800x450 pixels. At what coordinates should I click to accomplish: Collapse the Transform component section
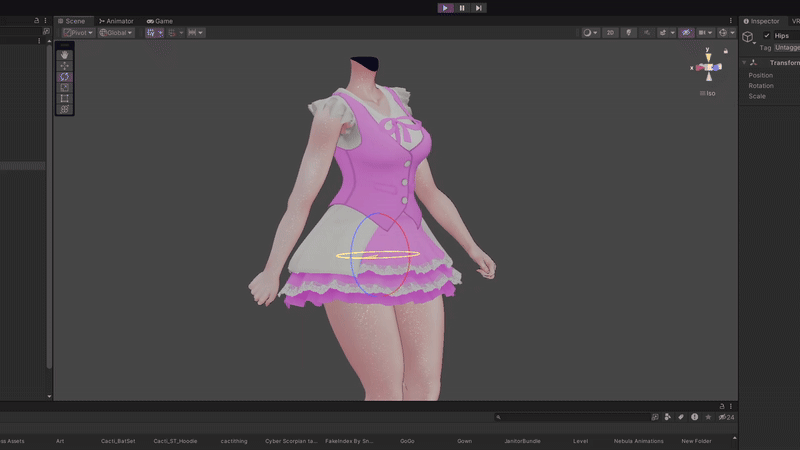click(x=744, y=62)
